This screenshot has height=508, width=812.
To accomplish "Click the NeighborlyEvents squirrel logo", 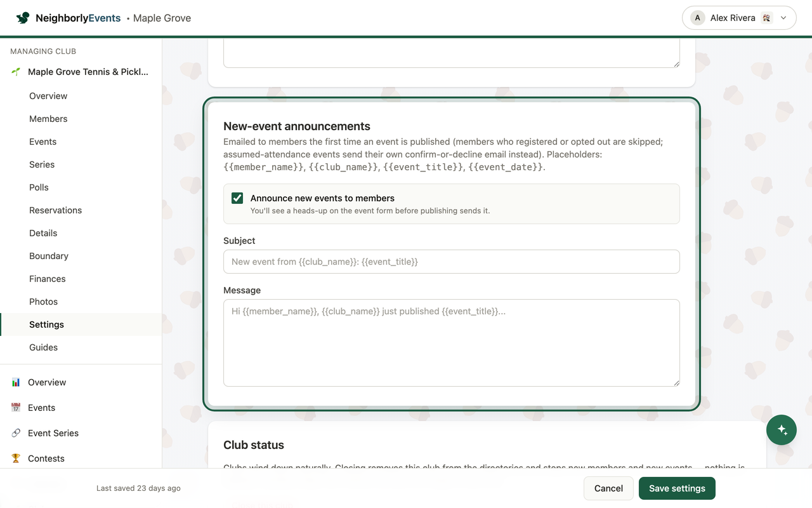I will click(23, 18).
